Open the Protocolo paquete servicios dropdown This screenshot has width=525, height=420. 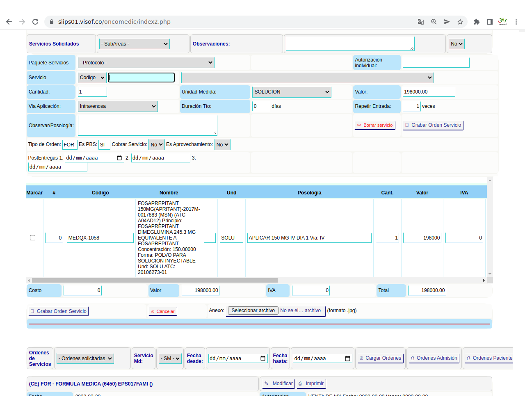(146, 63)
